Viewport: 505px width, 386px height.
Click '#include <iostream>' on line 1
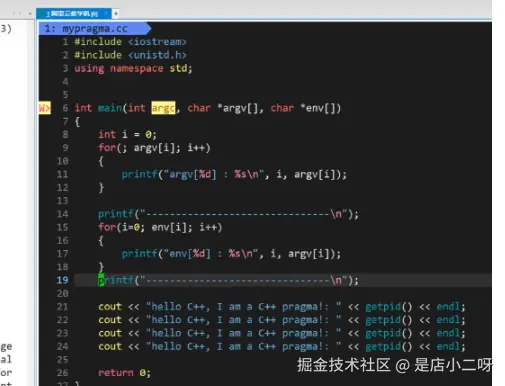pyautogui.click(x=130, y=42)
